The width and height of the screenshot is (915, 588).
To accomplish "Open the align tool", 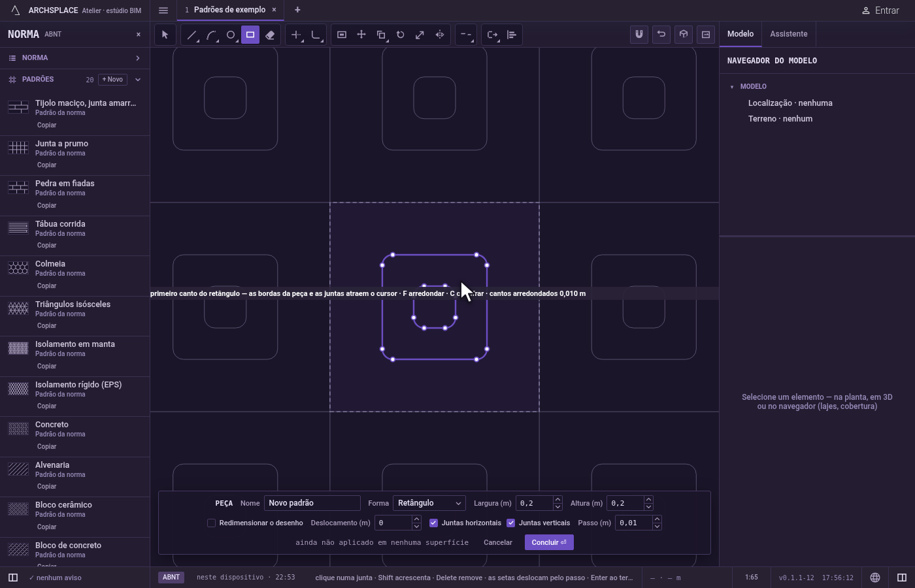I will click(512, 35).
